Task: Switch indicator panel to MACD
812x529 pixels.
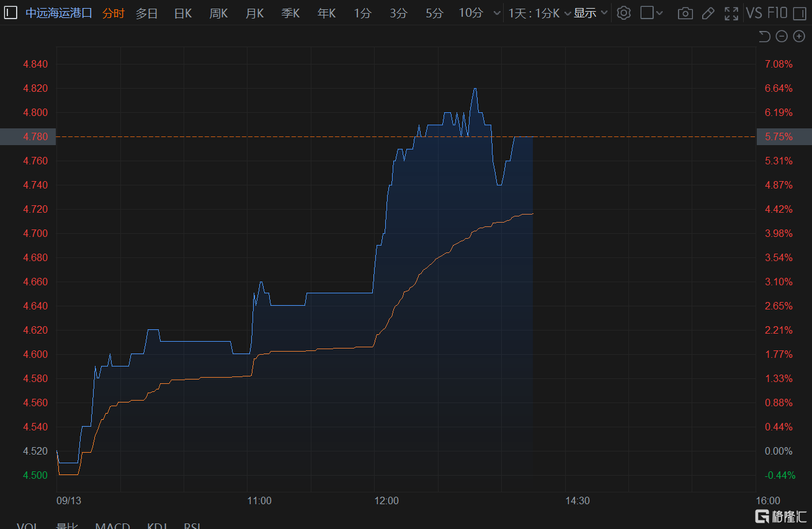Action: (112, 526)
